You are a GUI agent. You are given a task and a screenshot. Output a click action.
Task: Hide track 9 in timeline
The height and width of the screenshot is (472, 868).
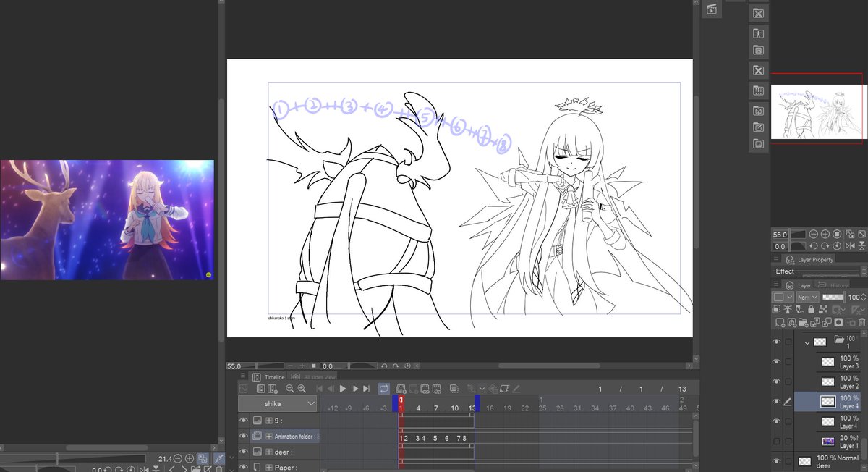(x=244, y=420)
